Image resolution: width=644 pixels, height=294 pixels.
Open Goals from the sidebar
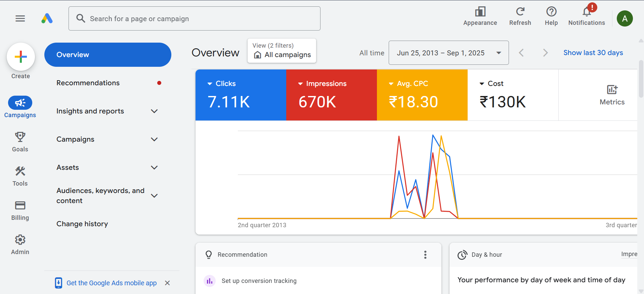pyautogui.click(x=20, y=142)
